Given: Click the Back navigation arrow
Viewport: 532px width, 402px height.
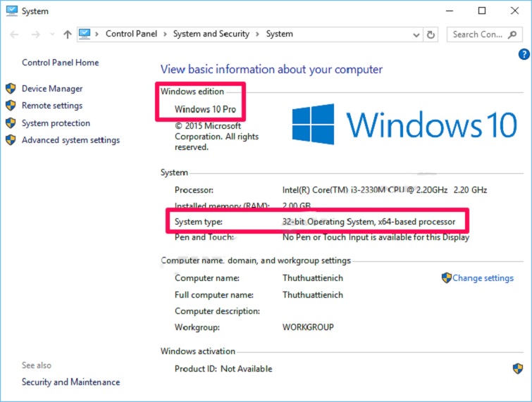Looking at the screenshot, I should (14, 34).
